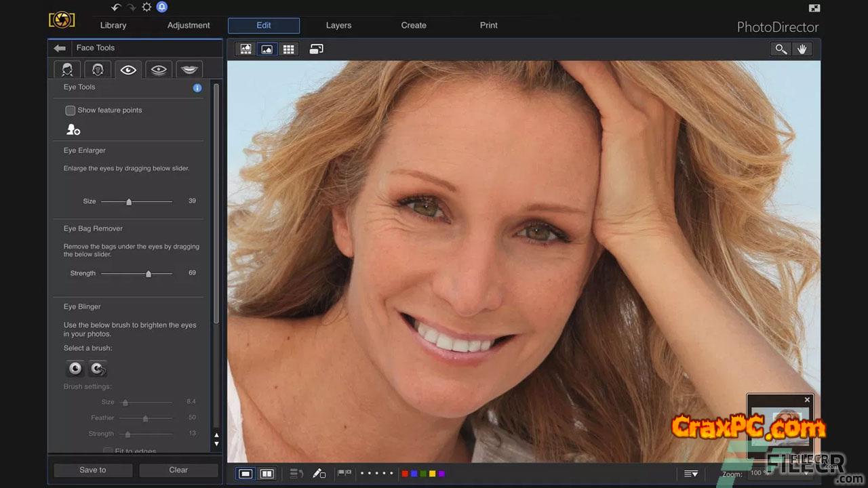The image size is (868, 488).
Task: Click the add face icon
Action: click(73, 129)
